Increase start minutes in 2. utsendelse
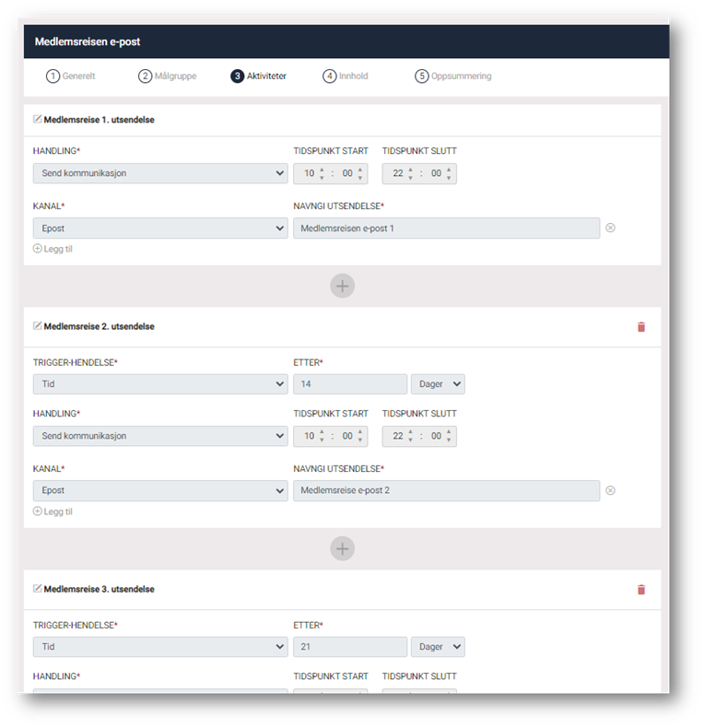This screenshot has width=704, height=728. (x=360, y=432)
